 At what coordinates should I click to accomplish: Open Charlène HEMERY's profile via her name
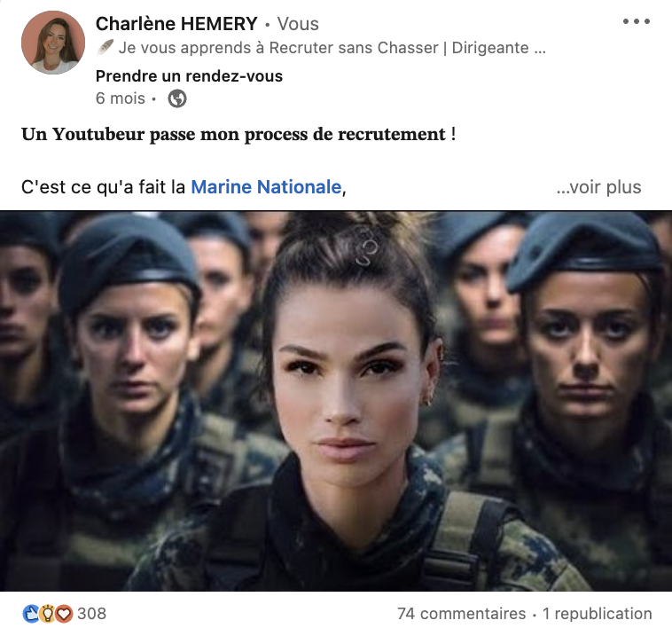coord(176,24)
